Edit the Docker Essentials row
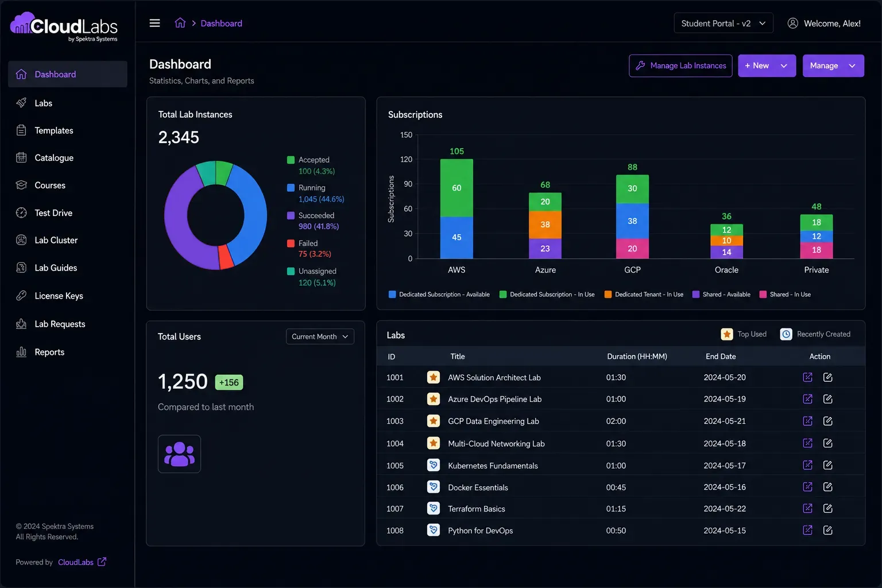The width and height of the screenshot is (882, 588). (827, 487)
